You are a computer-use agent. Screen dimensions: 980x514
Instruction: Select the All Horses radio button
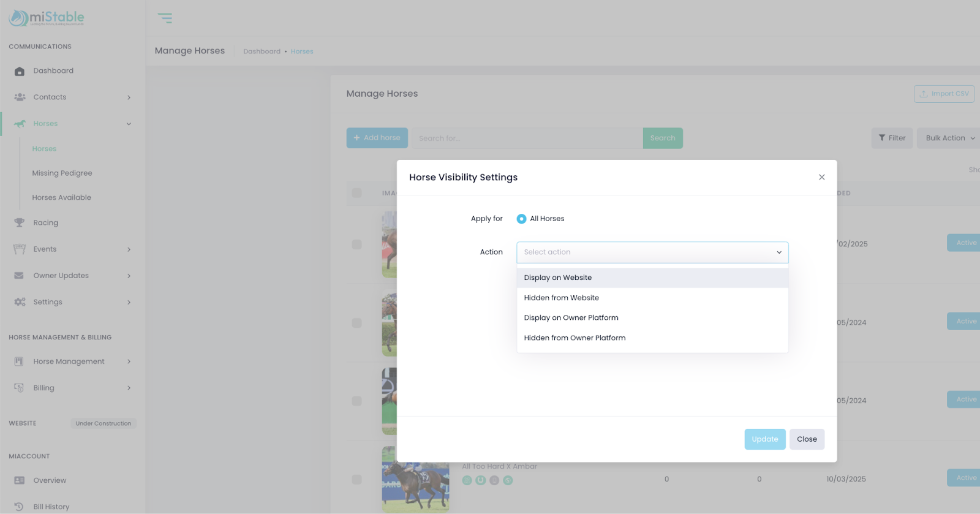point(521,219)
